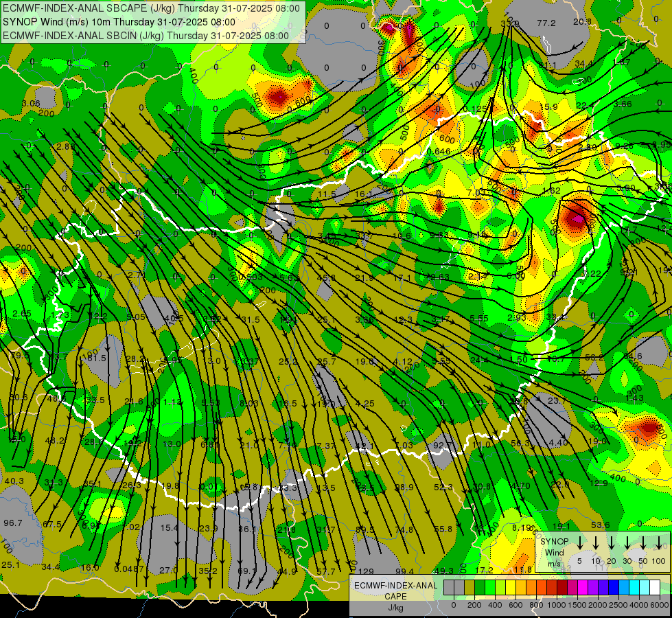This screenshot has height=618, width=672.
Task: Click the 4000 tick on CAPE scale
Action: point(639,605)
